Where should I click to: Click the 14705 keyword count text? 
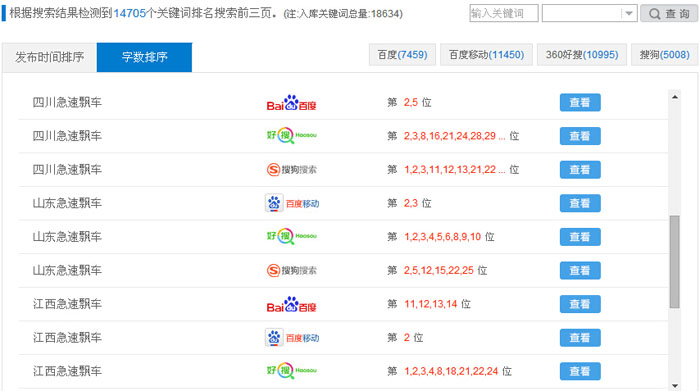click(129, 13)
